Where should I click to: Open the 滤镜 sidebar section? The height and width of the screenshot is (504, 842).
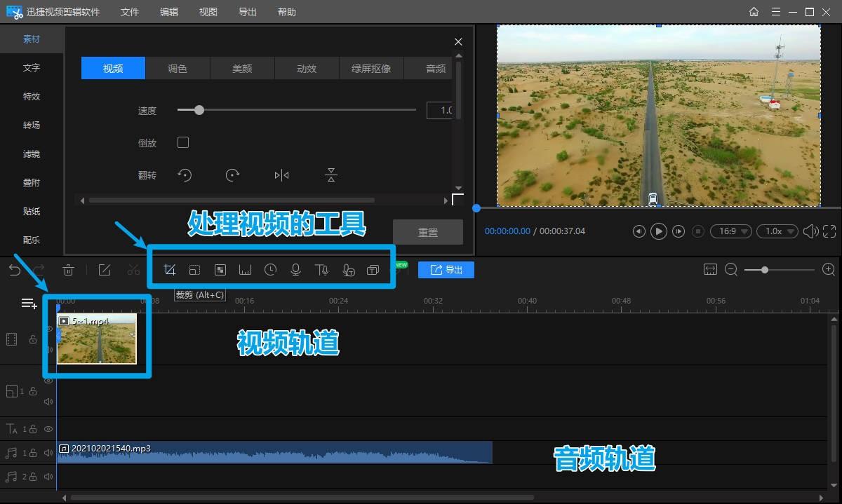pyautogui.click(x=32, y=154)
